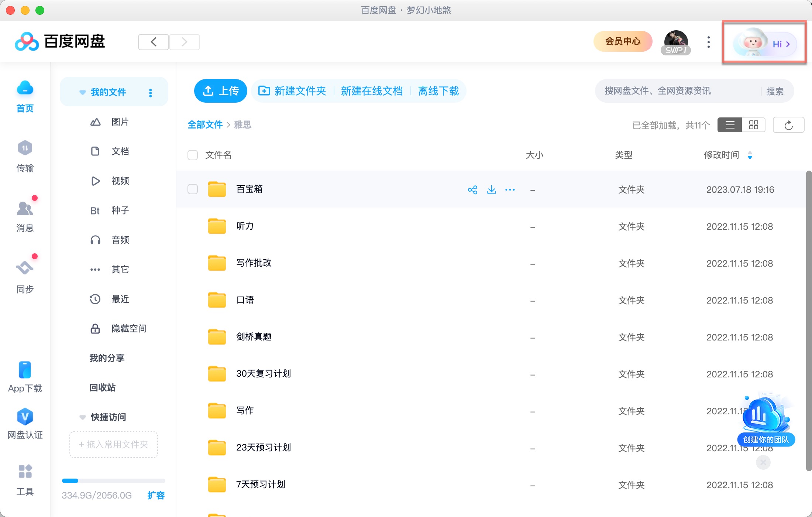Open the 图片 category

(x=120, y=122)
